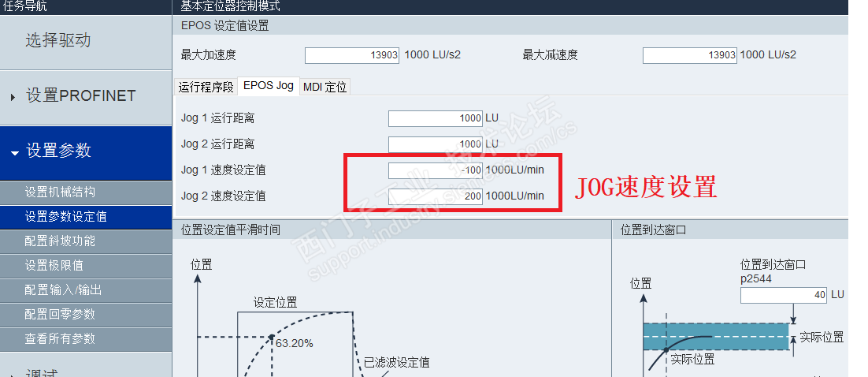Open 配置斜坡功能 sub-item

click(86, 241)
